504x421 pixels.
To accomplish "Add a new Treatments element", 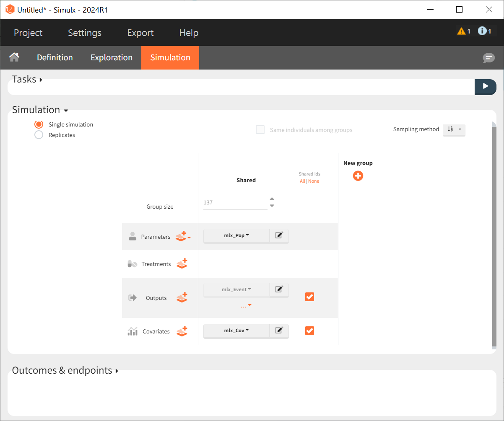I will (182, 264).
